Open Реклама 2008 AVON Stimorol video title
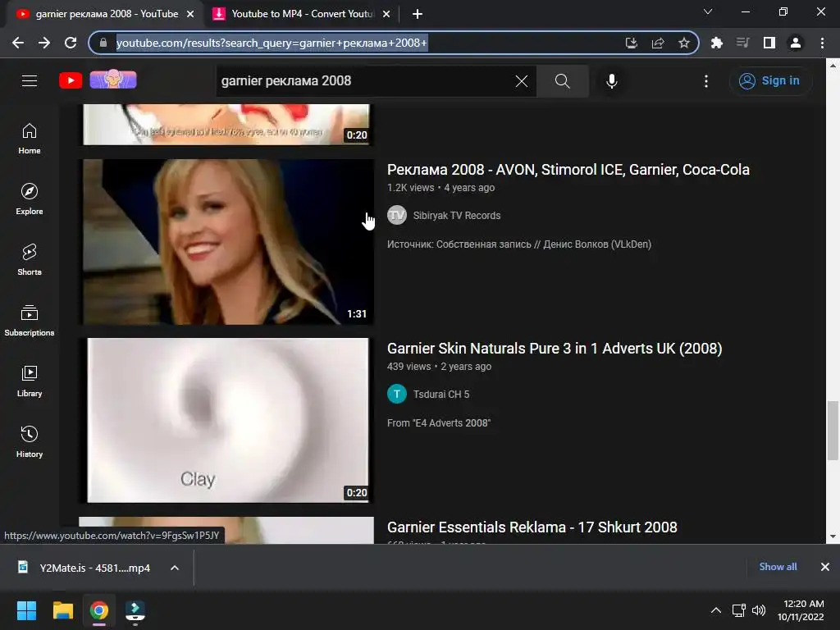 (x=568, y=169)
